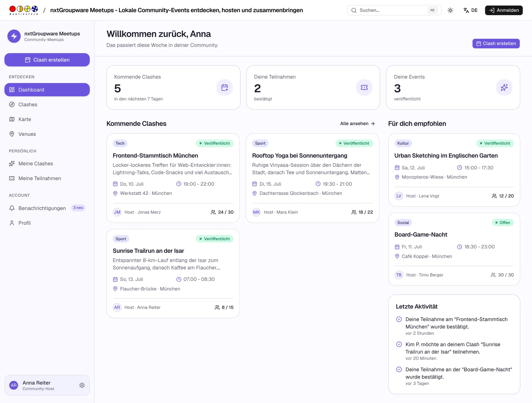This screenshot has width=532, height=403.
Task: Click the LV host avatar of Lena Vogt
Action: [399, 196]
